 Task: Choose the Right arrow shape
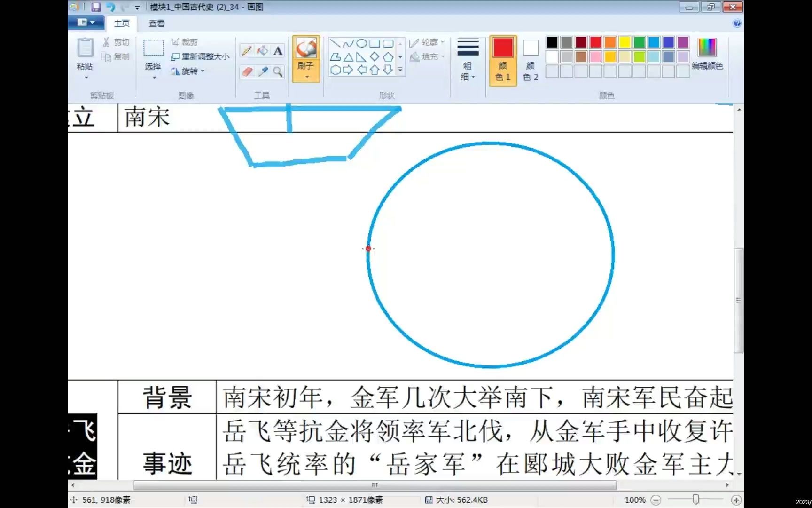348,70
